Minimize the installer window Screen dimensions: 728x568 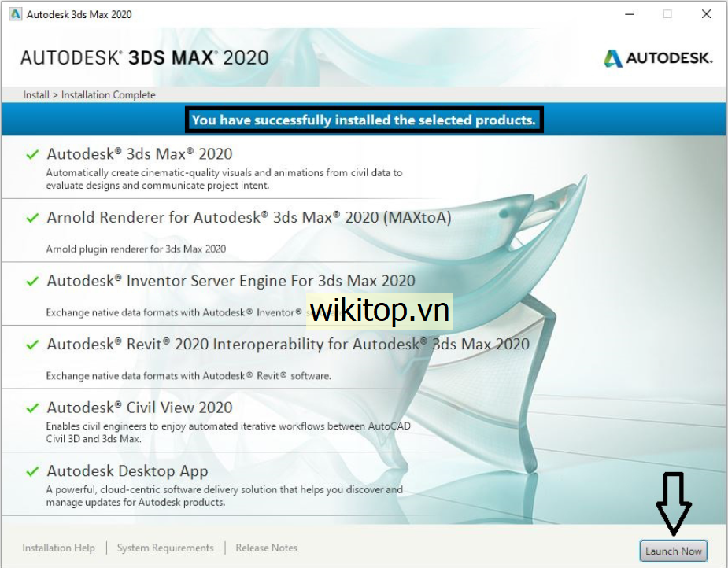pyautogui.click(x=629, y=14)
